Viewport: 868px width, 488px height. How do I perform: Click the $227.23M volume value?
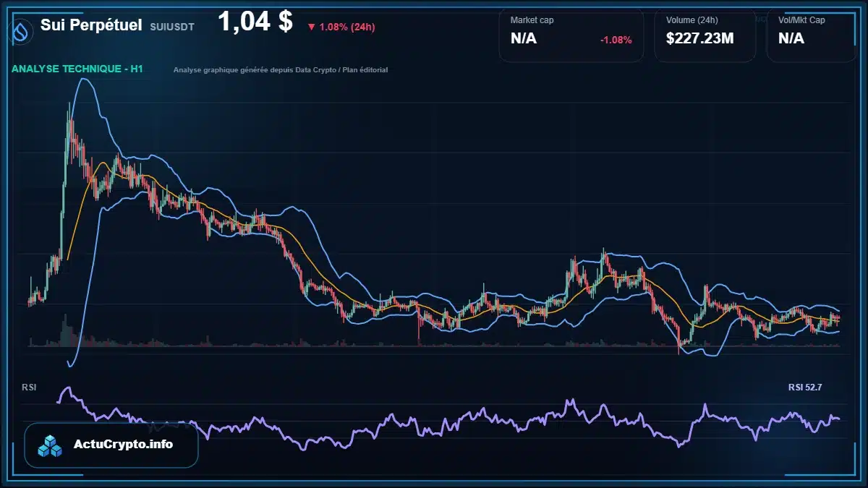coord(700,38)
